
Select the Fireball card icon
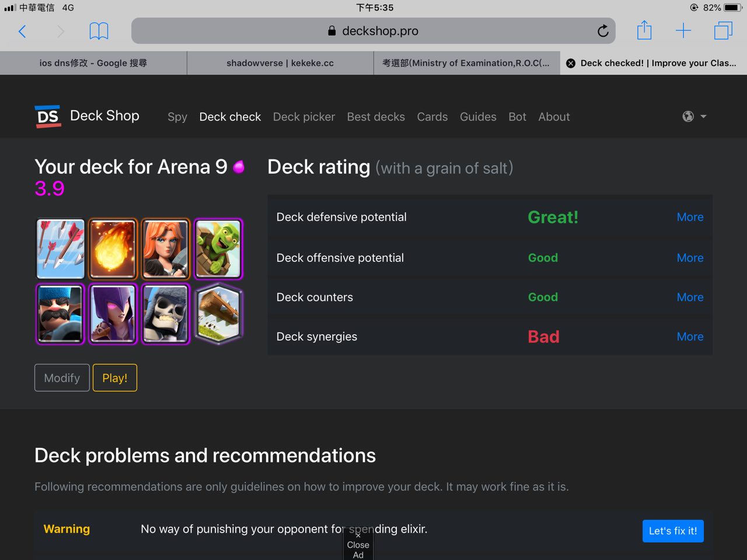[113, 249]
